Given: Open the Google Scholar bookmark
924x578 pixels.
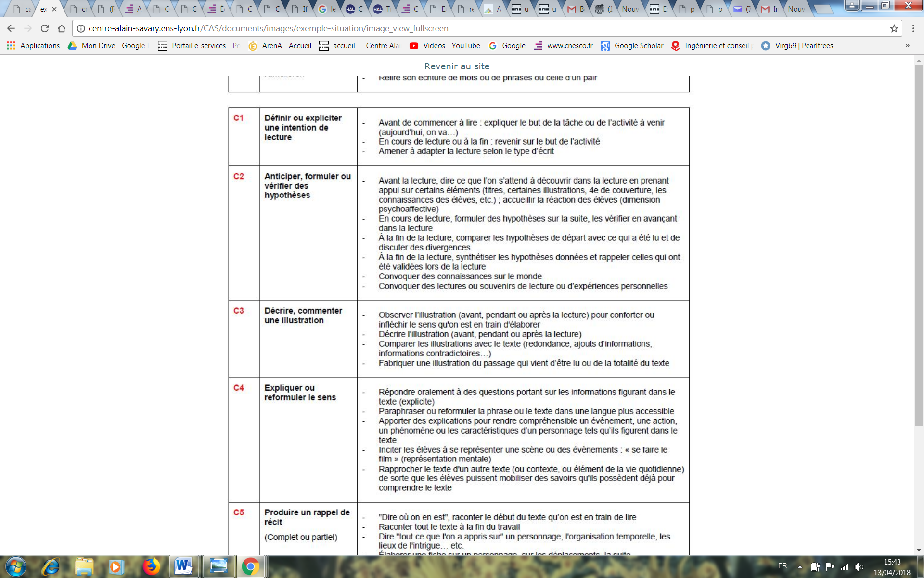Looking at the screenshot, I should [632, 46].
